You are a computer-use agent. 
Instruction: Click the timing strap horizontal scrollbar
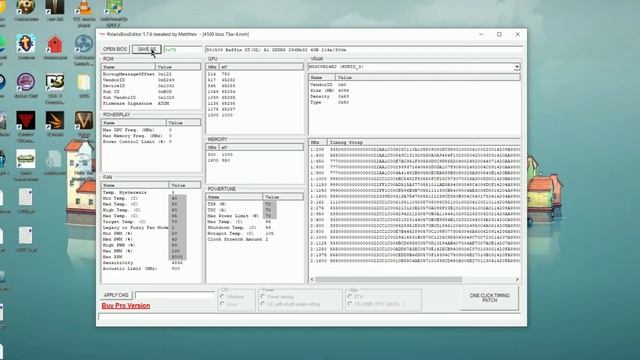pyautogui.click(x=389, y=280)
